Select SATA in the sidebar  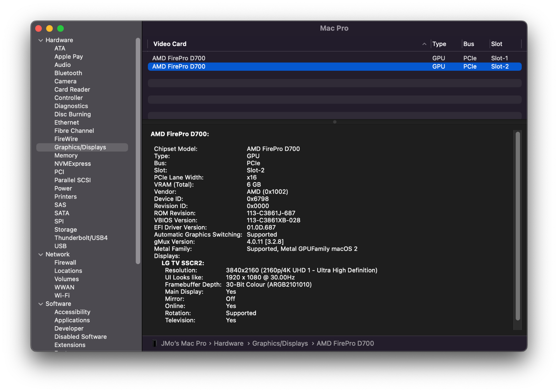[62, 213]
